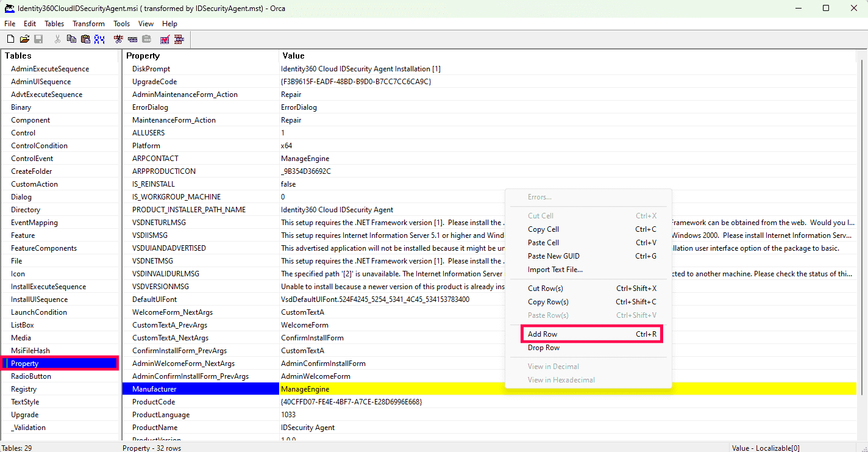This screenshot has height=452, width=868.
Task: Select the _Validation table
Action: point(27,427)
